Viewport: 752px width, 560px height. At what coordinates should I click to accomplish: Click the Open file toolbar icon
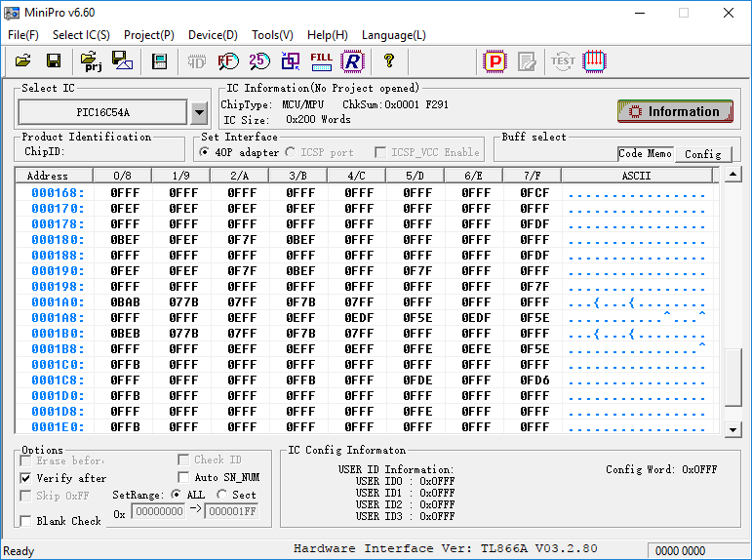click(x=23, y=60)
